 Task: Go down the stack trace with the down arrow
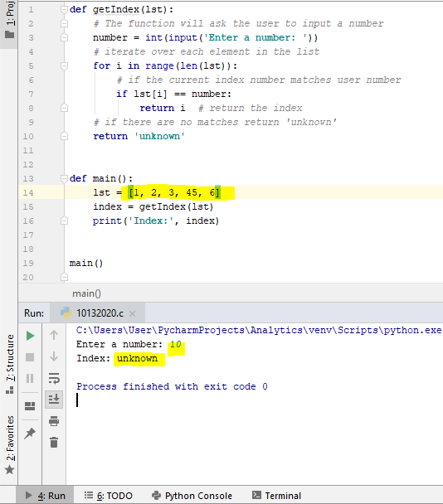point(54,356)
